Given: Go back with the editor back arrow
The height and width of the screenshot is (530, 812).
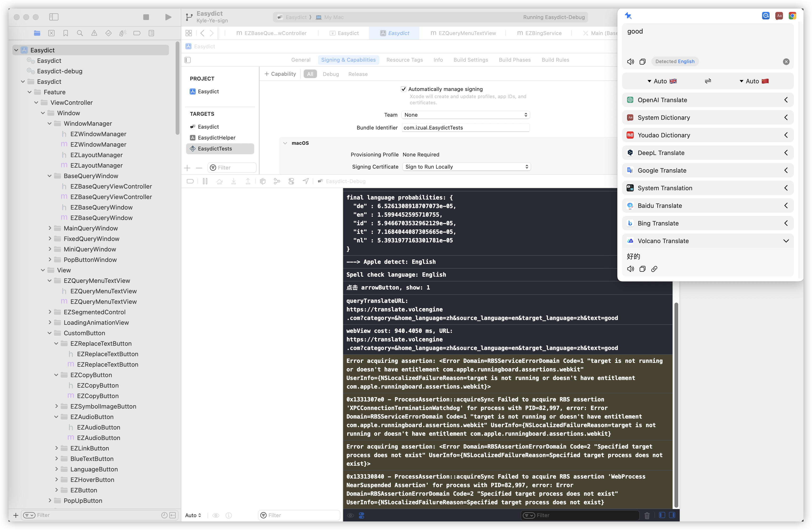Looking at the screenshot, I should pos(203,33).
